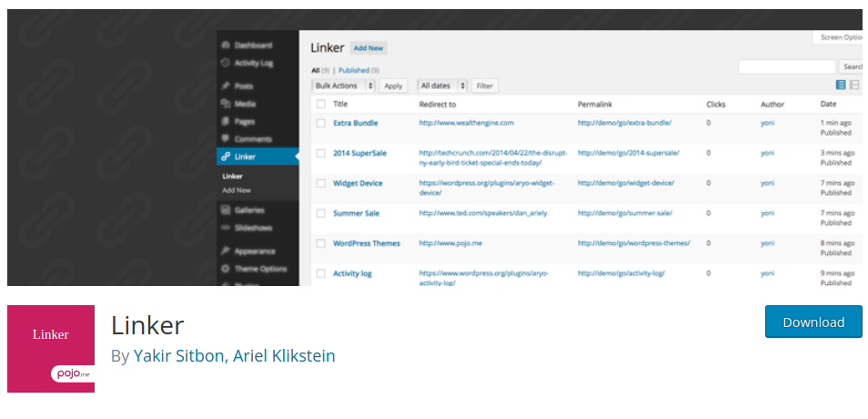Click the Search button
The image size is (868, 419).
(851, 67)
